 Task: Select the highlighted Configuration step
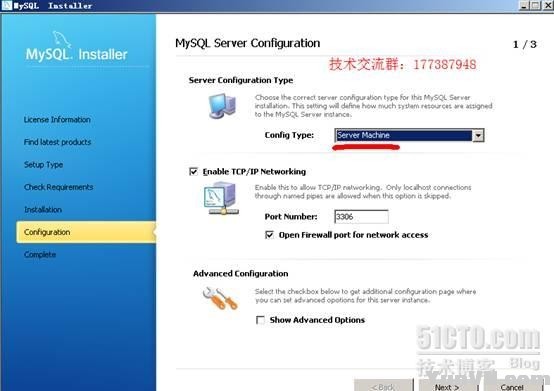[86, 232]
